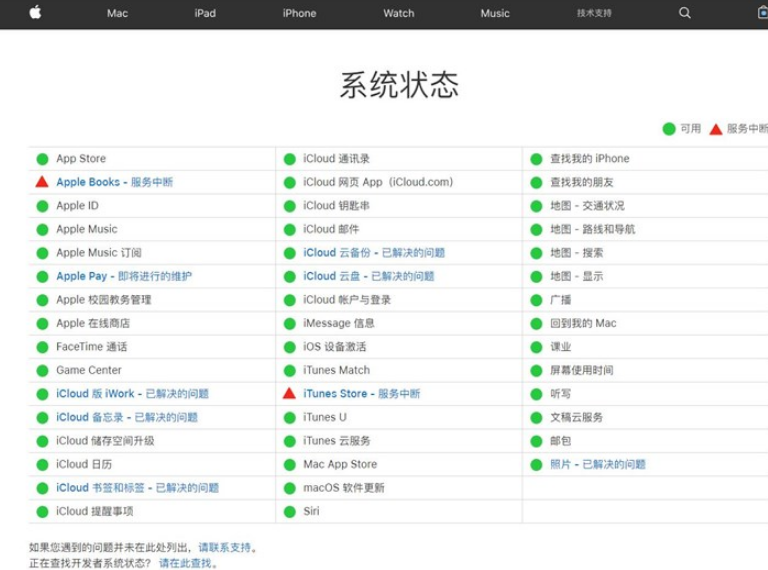This screenshot has width=768, height=570.
Task: Click green dot next to Apple Pay
Action: tap(43, 276)
